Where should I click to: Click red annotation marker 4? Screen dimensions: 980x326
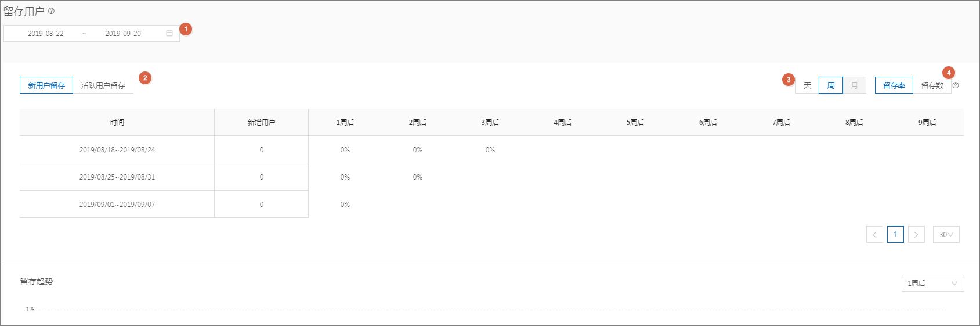coord(949,73)
